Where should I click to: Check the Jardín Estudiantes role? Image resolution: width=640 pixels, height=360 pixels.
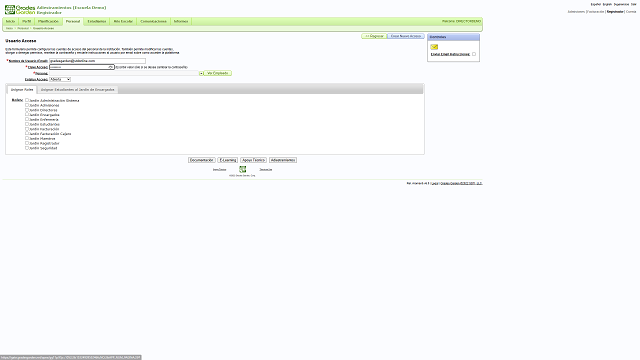click(27, 124)
